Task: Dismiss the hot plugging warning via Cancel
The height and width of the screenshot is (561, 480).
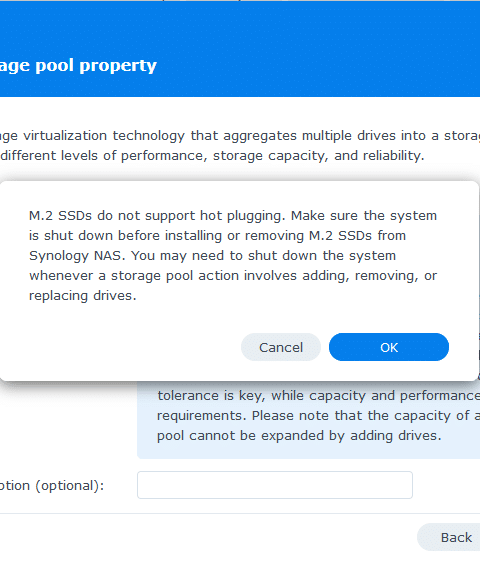Action: (281, 347)
